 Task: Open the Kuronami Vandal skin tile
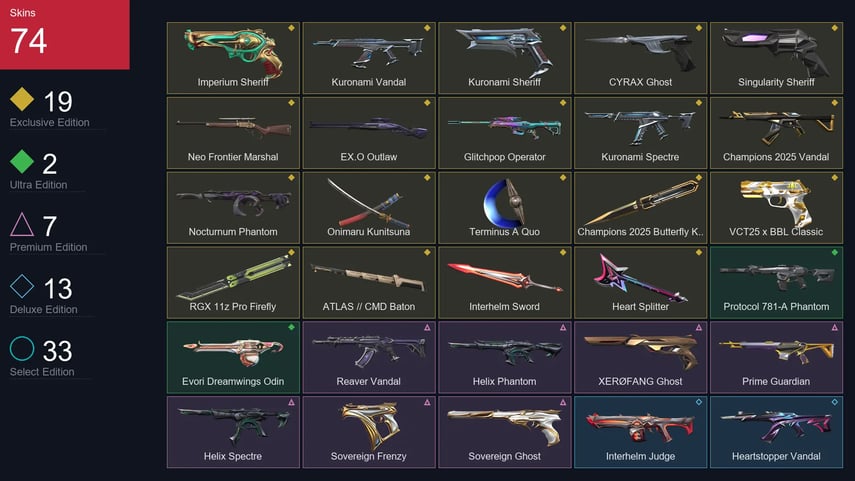(369, 58)
